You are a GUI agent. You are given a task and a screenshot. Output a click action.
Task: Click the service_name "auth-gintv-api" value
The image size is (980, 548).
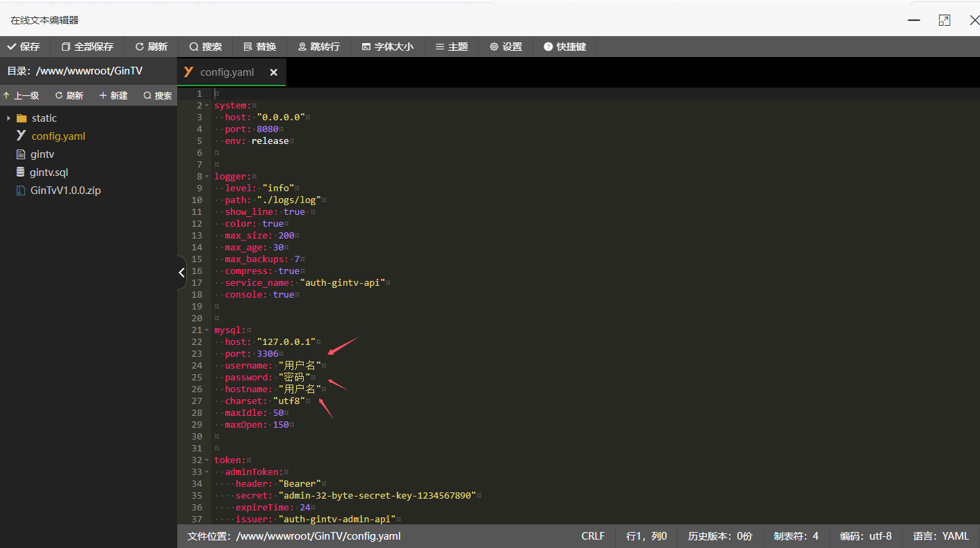tap(342, 283)
